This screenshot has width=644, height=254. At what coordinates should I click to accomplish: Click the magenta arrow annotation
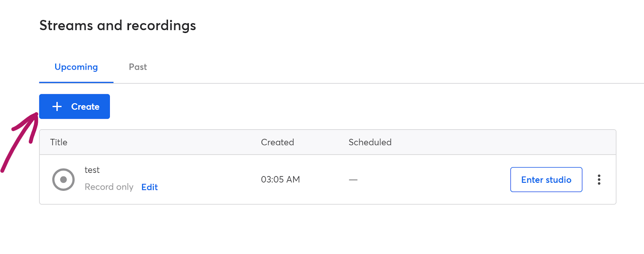click(19, 142)
